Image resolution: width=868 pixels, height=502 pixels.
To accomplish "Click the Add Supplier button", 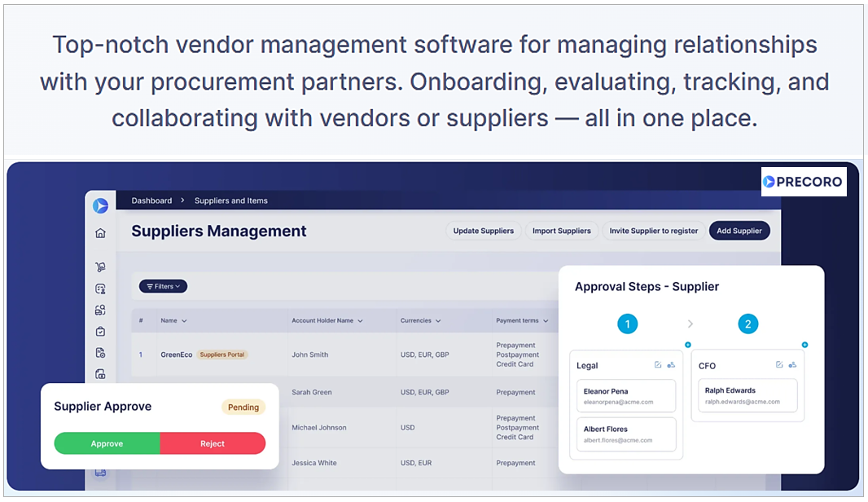I will (x=739, y=231).
